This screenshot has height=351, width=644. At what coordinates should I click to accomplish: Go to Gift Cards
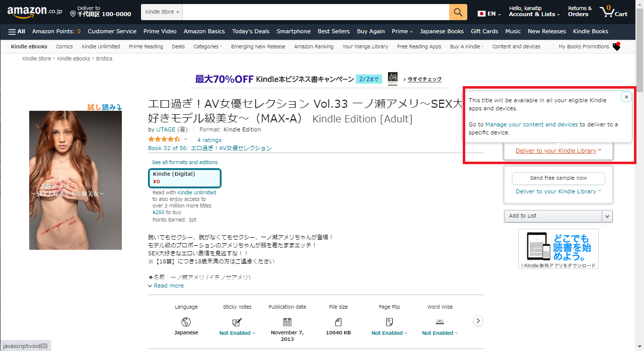click(x=484, y=31)
